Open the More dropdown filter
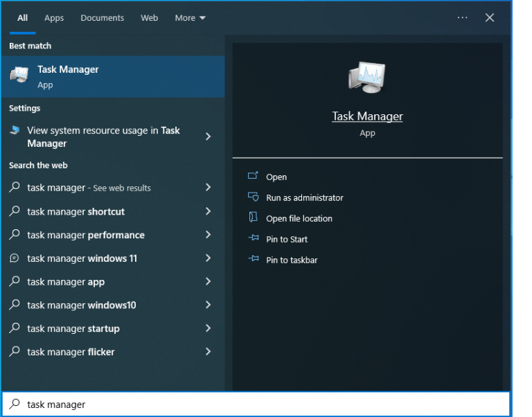Screen dimensions: 532x417 pos(190,17)
